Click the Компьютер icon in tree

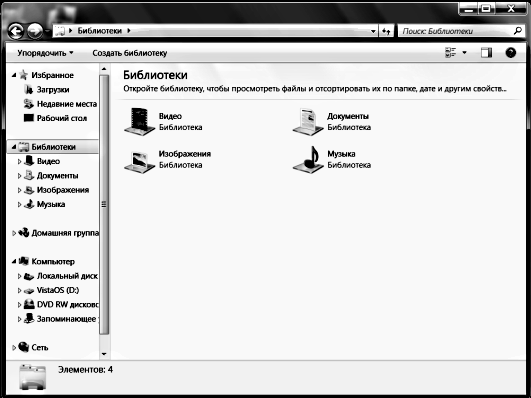click(24, 261)
